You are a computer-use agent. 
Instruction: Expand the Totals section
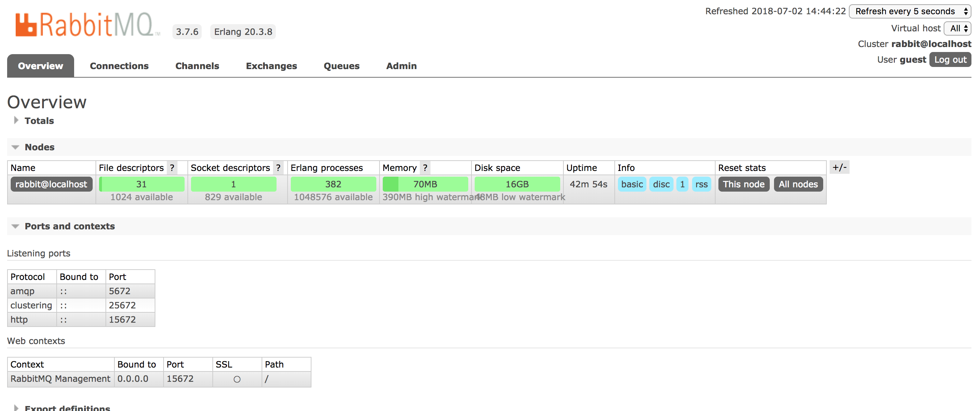pos(39,120)
